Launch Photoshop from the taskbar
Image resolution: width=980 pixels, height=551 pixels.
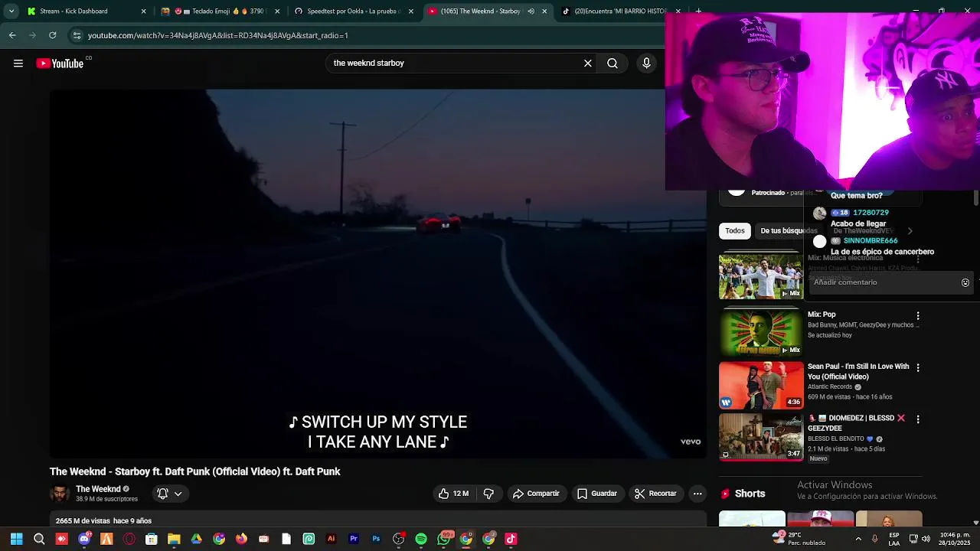click(x=376, y=539)
